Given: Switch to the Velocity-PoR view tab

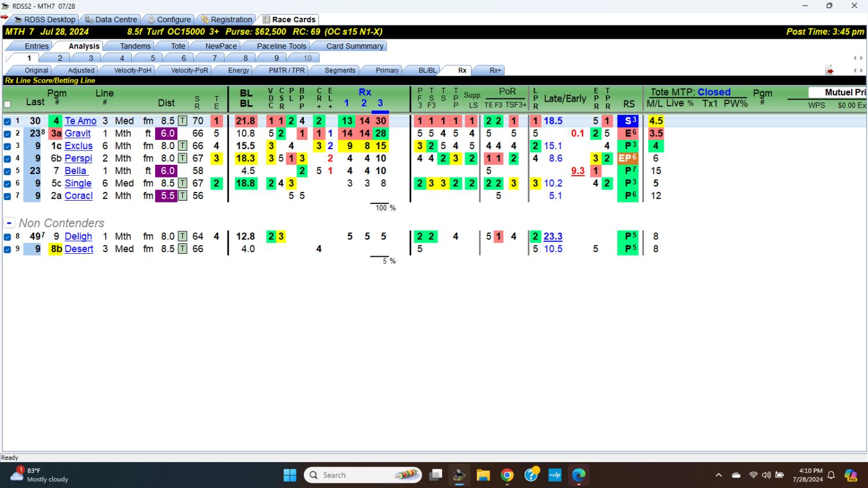Looking at the screenshot, I should point(189,71).
